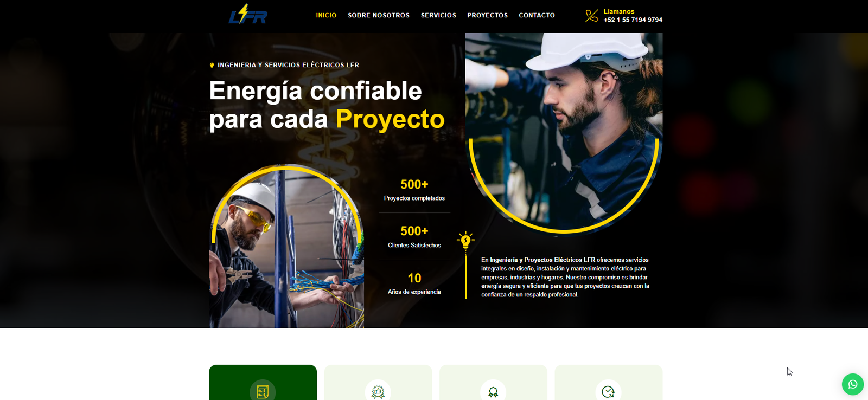Click 'INGENIERIA Y SERVICIOS ELÉCTRICOS LFR' tagline
Screen dimensions: 868x400
click(288, 65)
